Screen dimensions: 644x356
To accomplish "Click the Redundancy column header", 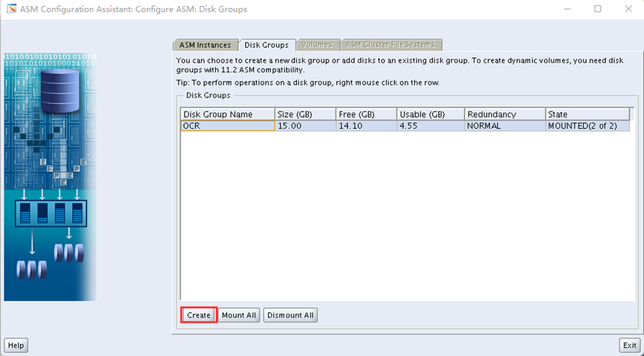I will 506,114.
